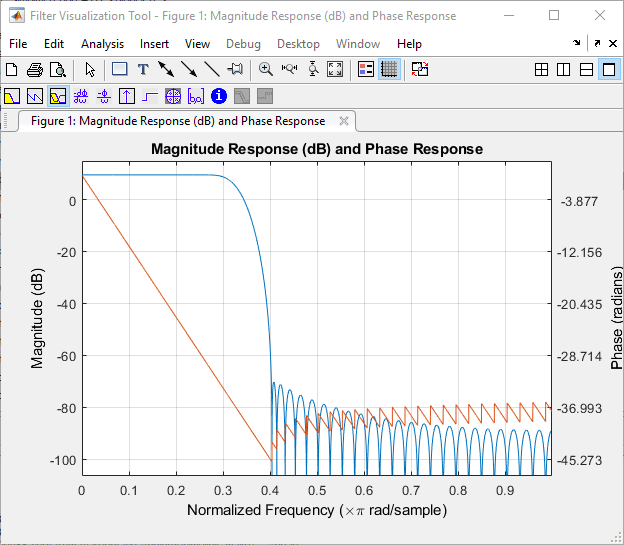Show the Step Response plot
The image size is (624, 545).
click(x=150, y=97)
